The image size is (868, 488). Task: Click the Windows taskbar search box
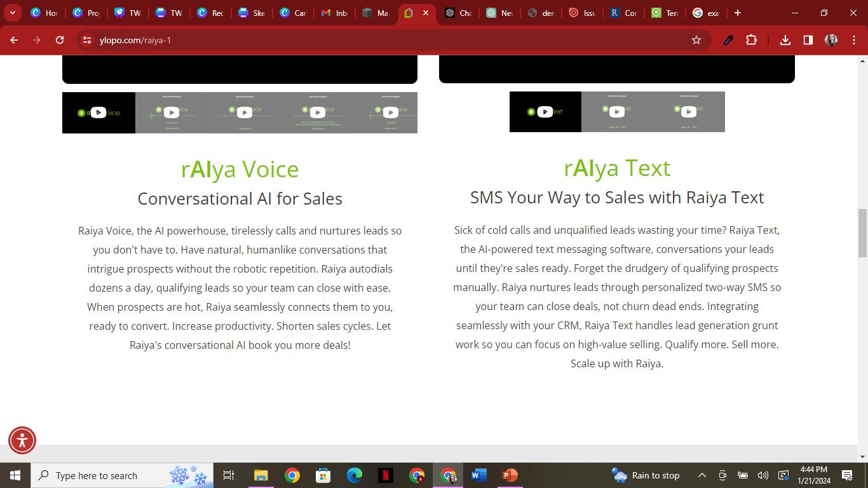[x=122, y=475]
